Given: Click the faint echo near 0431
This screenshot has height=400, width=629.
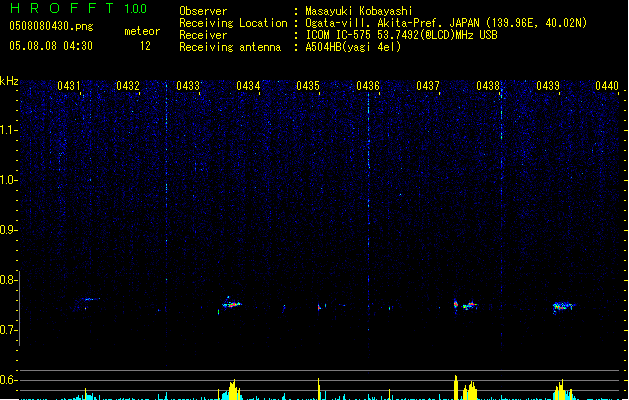Looking at the screenshot, I should point(91,299).
